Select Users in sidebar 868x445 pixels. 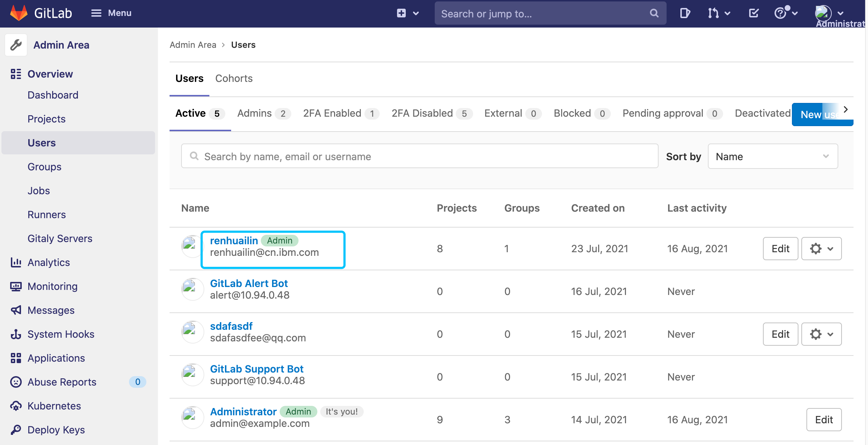click(78, 143)
